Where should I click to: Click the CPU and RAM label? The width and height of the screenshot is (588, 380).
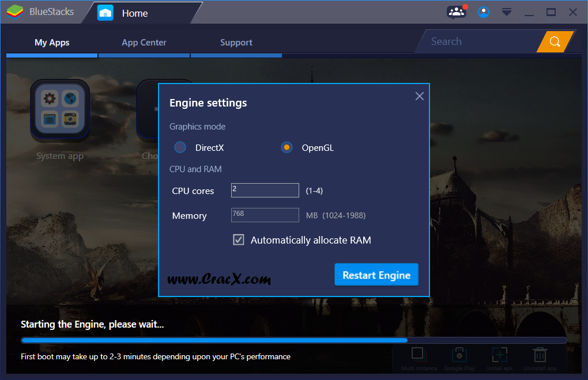[195, 169]
